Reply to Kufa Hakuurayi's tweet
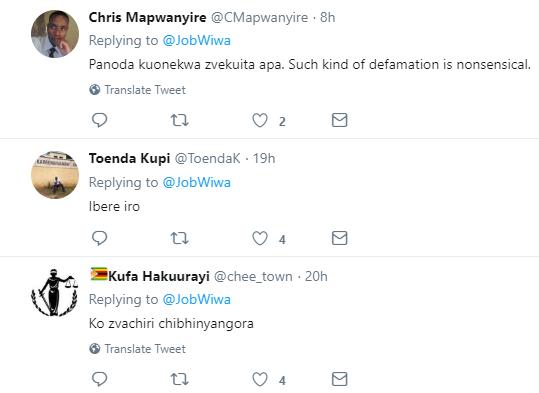Image resolution: width=539 pixels, height=393 pixels. (x=100, y=379)
